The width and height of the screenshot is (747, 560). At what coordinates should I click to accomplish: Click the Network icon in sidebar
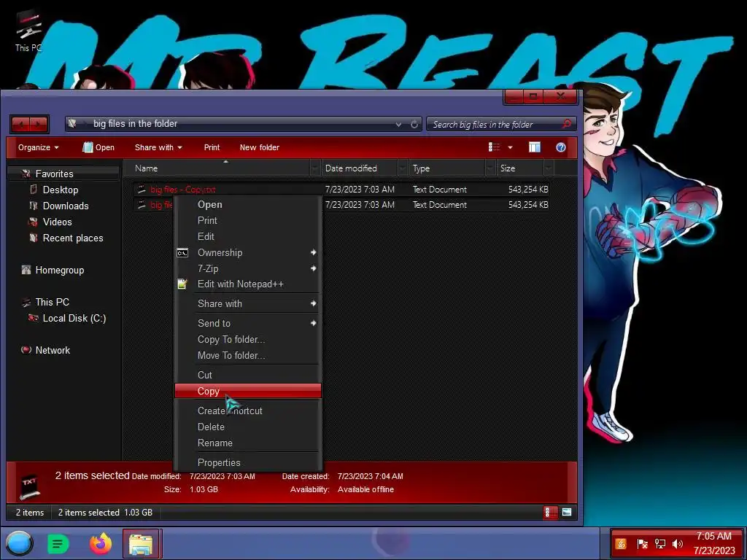pos(26,350)
